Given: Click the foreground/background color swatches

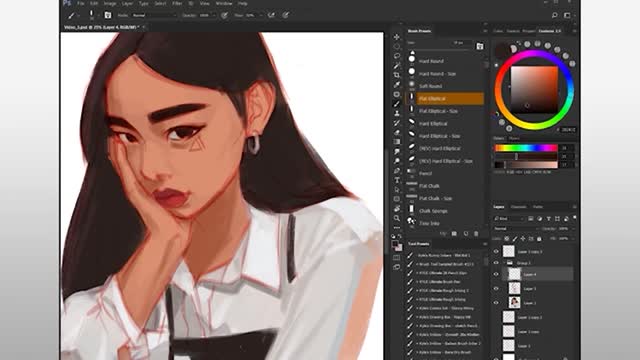Looking at the screenshot, I should (397, 245).
